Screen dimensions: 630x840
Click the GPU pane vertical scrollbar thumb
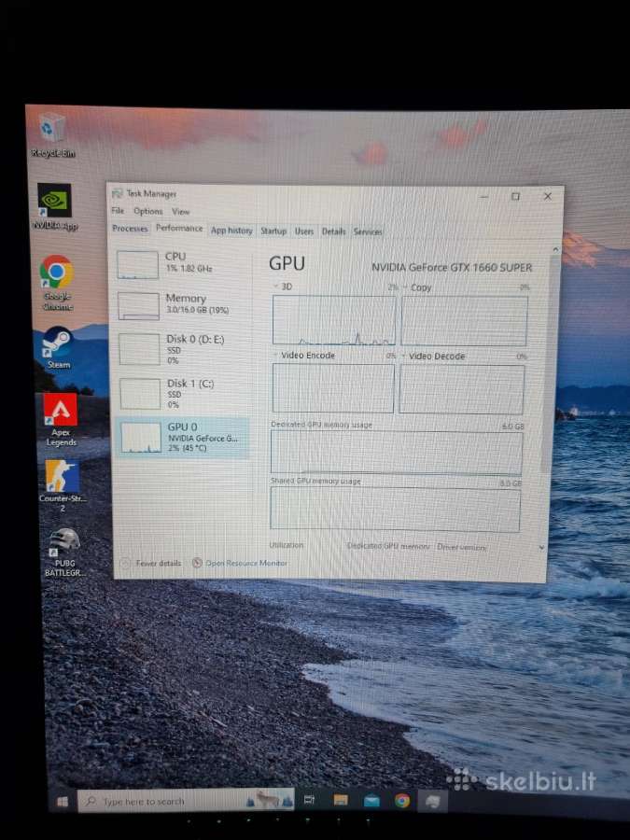click(552, 364)
